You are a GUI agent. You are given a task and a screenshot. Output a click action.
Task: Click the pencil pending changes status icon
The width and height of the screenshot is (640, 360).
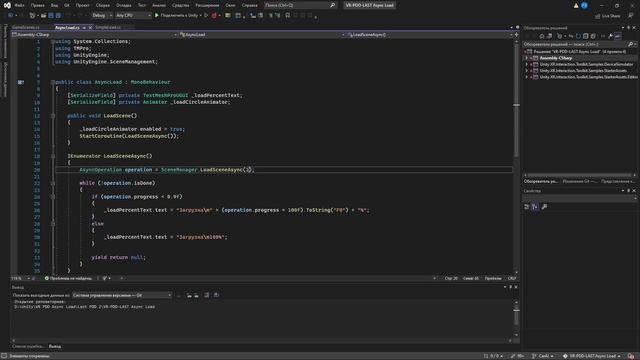pyautogui.click(x=513, y=356)
